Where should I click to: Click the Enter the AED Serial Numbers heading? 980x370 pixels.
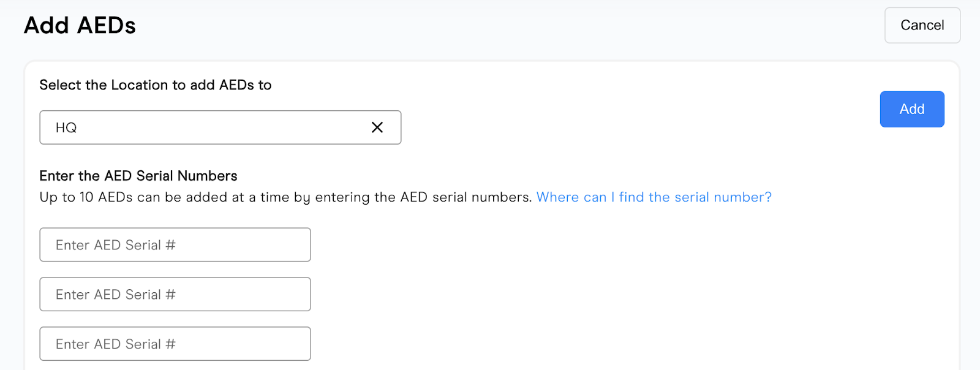tap(138, 176)
